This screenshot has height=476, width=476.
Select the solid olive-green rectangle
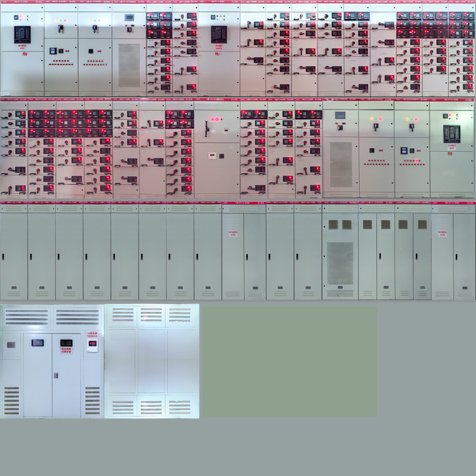click(x=289, y=361)
